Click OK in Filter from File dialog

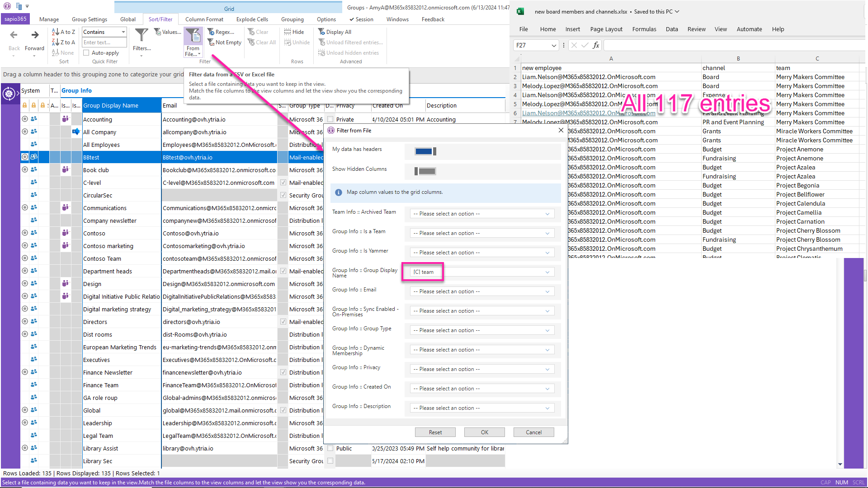click(485, 432)
